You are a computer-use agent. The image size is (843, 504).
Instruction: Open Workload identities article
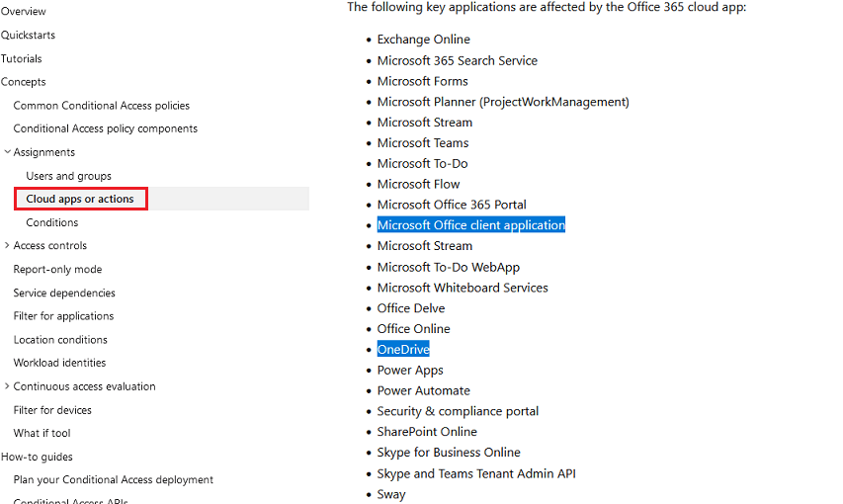tap(59, 363)
